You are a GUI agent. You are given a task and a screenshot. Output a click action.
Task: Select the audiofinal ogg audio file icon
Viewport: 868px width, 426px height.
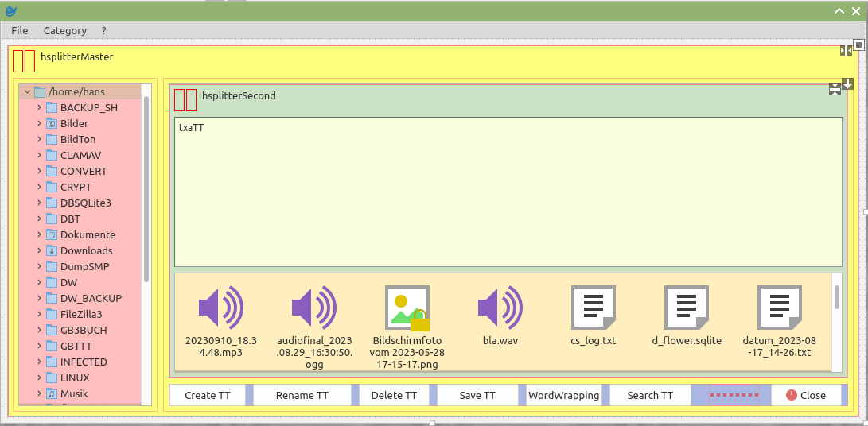313,308
